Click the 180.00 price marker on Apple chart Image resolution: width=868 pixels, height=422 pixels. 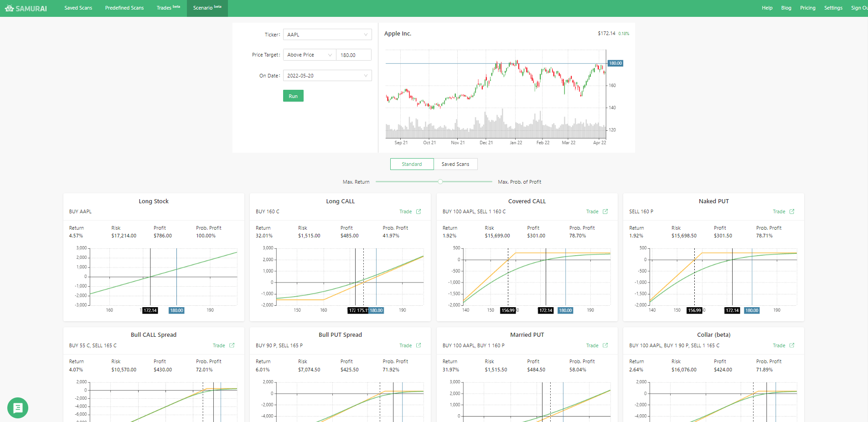coord(615,63)
